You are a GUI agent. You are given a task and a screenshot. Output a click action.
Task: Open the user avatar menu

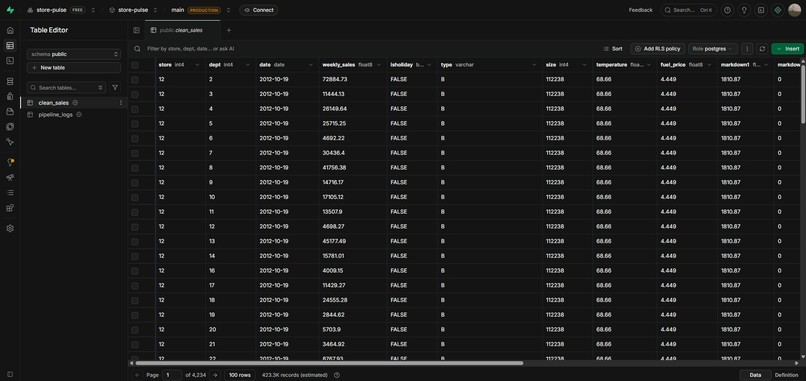tap(794, 10)
